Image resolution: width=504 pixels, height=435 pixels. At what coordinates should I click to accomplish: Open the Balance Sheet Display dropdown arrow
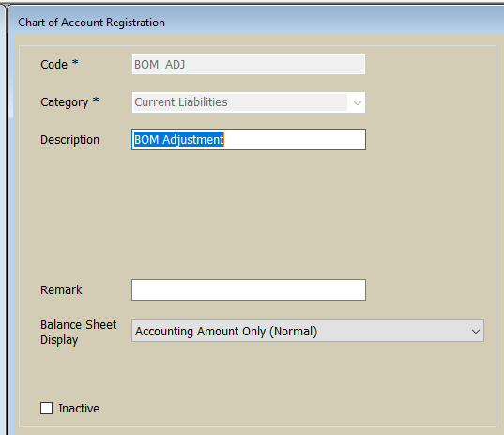[x=476, y=331]
